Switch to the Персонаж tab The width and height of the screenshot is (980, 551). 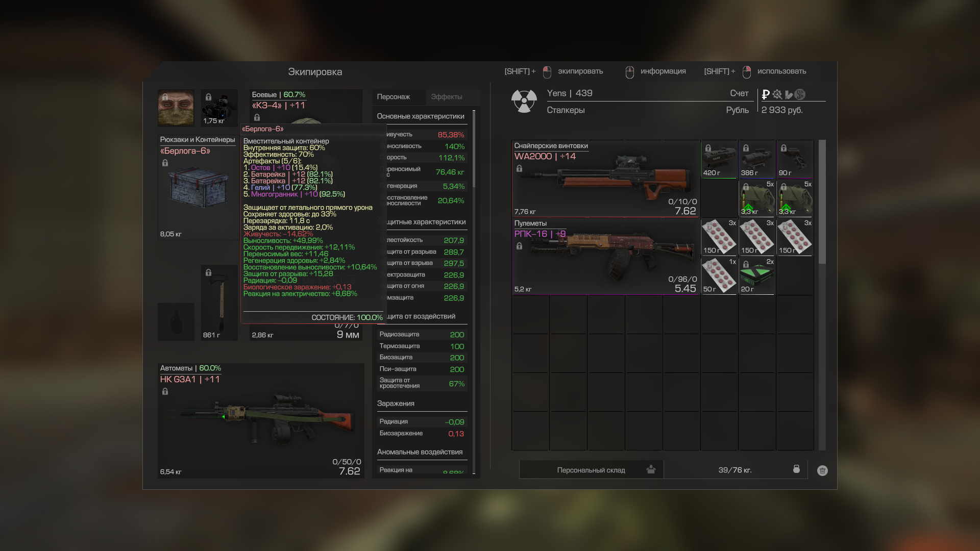point(394,96)
